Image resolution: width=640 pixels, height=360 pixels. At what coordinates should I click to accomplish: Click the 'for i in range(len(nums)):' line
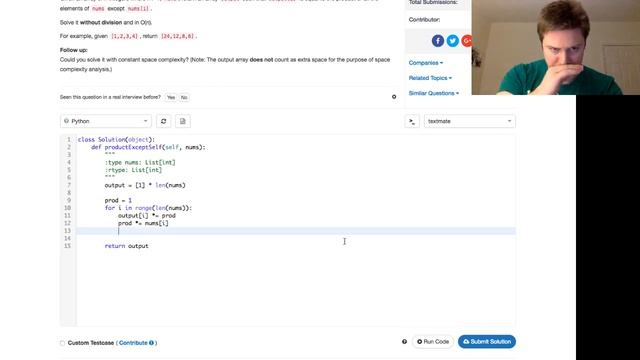point(148,208)
